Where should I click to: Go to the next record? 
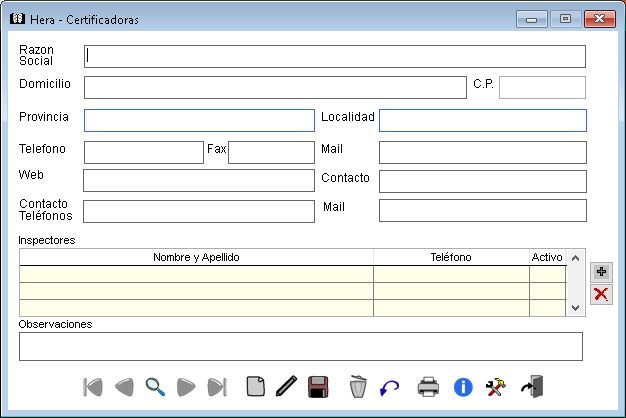[186, 387]
